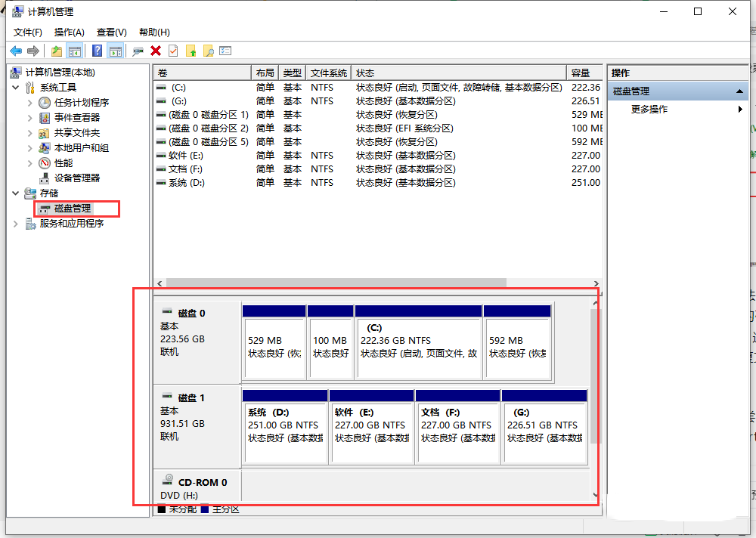Expand the 服务和应用程序 node

tap(15, 223)
